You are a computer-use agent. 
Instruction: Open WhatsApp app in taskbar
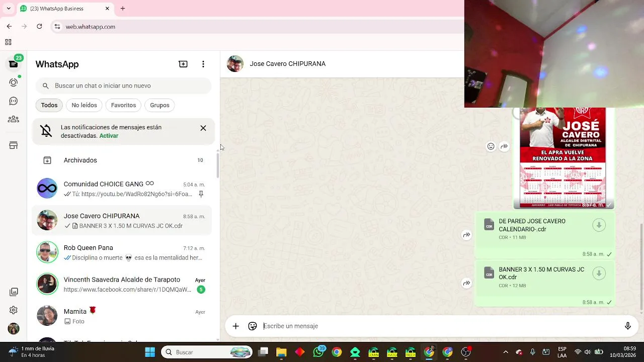pos(318,352)
